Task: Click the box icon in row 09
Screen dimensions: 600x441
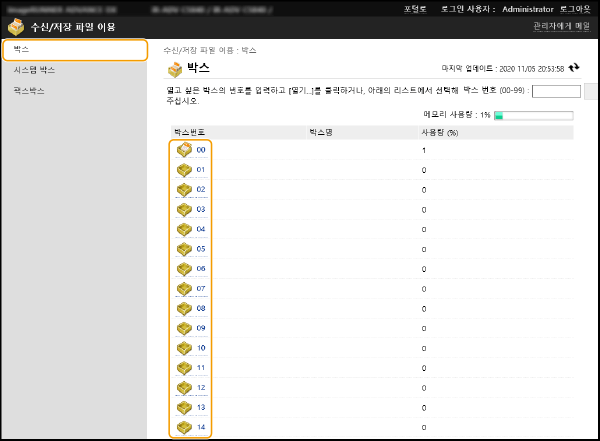Action: click(x=184, y=328)
